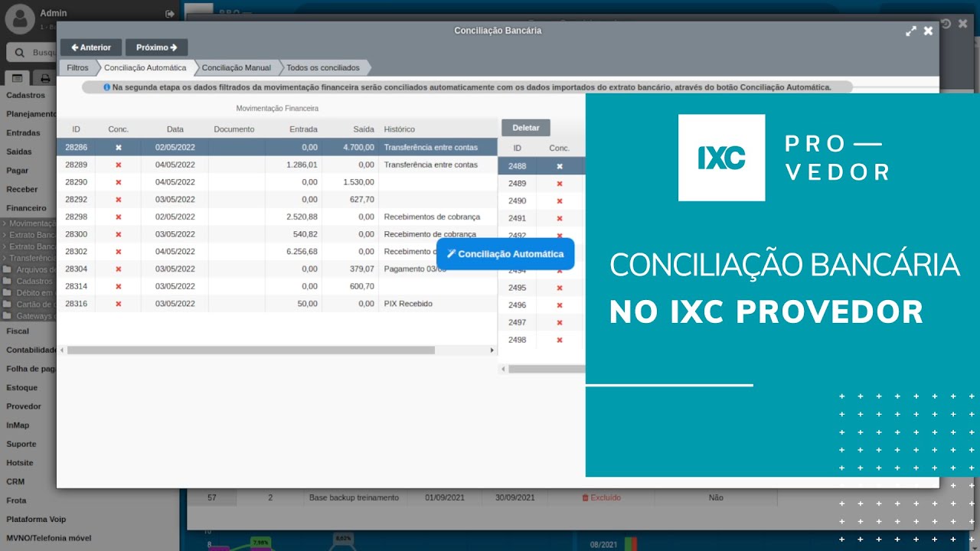Click the red X icon on statement row 2496
The width and height of the screenshot is (980, 551).
click(x=559, y=305)
